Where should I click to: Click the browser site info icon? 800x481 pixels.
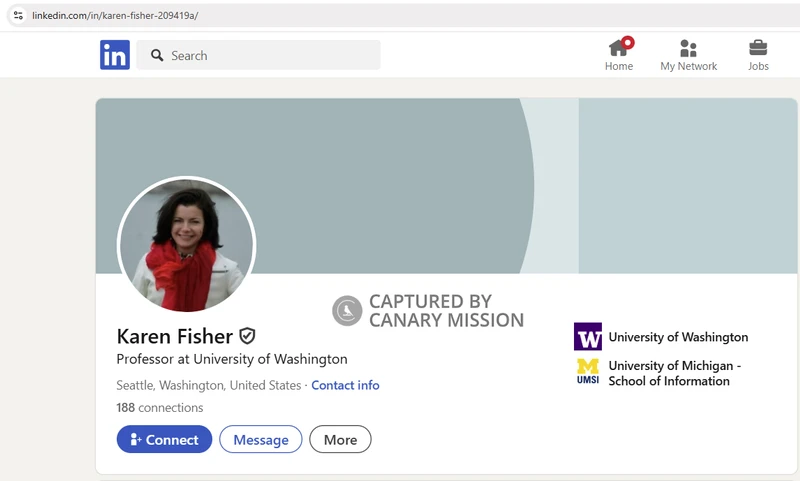(18, 15)
